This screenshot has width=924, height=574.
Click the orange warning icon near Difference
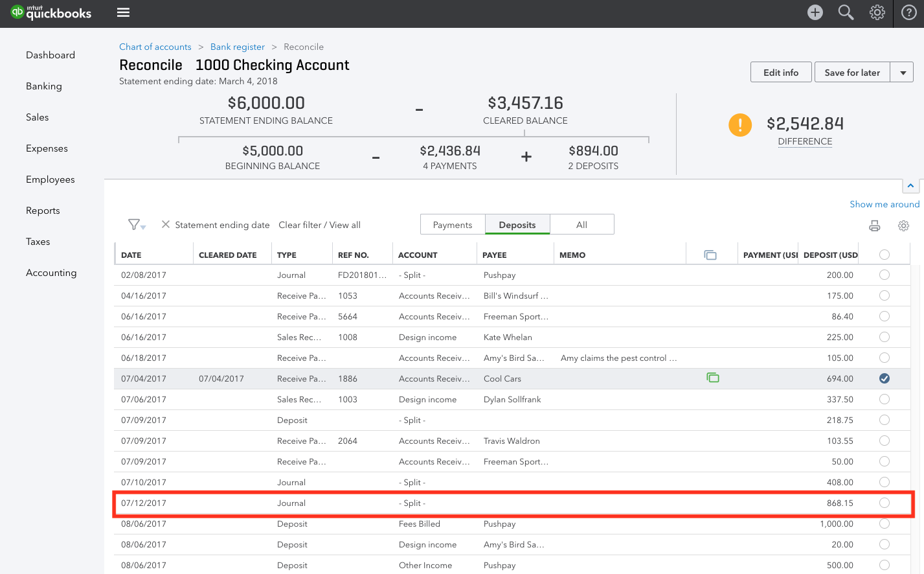click(x=740, y=124)
